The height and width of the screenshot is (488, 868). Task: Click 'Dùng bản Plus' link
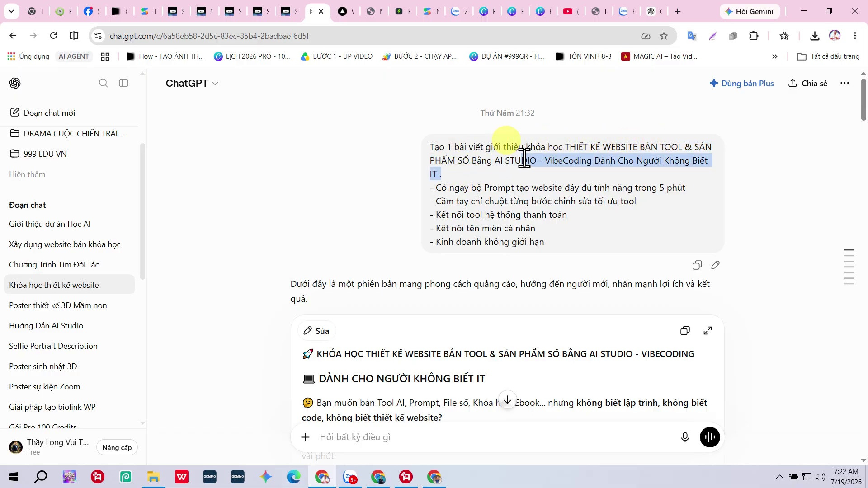coord(741,83)
